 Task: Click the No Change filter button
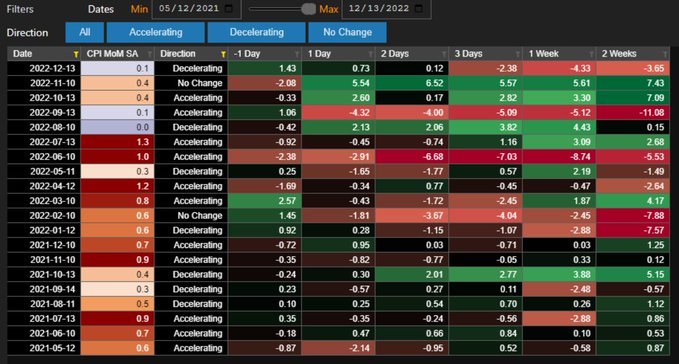pyautogui.click(x=347, y=32)
